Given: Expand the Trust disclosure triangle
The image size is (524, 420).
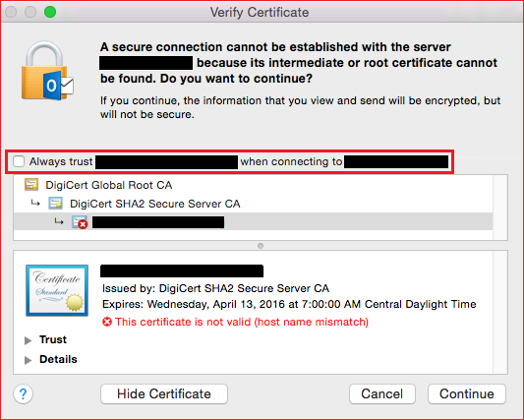Looking at the screenshot, I should point(29,340).
